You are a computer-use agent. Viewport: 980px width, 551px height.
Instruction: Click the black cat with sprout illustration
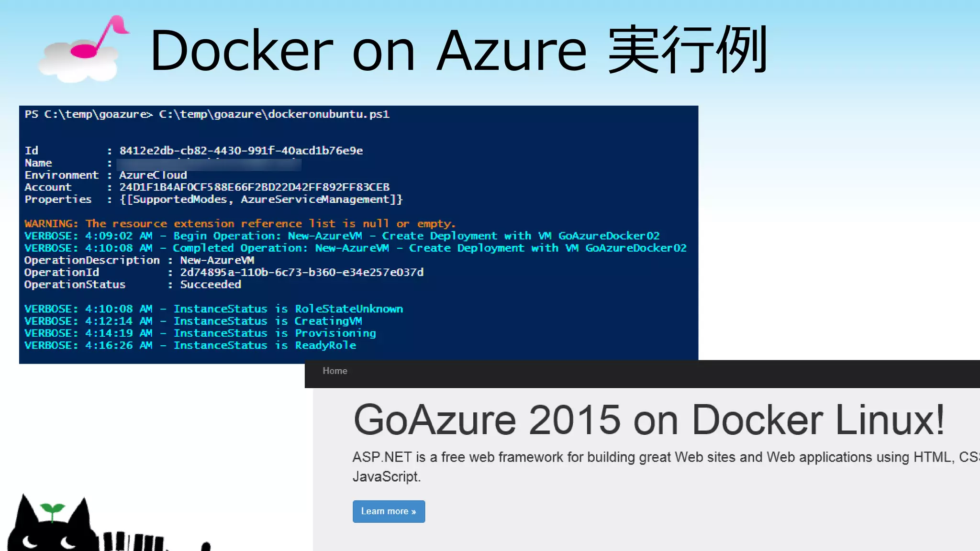tap(109, 522)
